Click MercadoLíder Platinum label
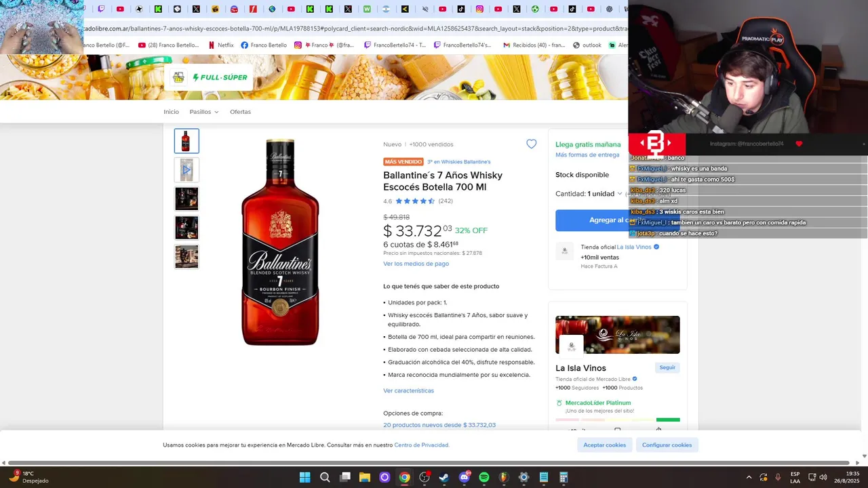Viewport: 868px width, 488px height. click(597, 403)
